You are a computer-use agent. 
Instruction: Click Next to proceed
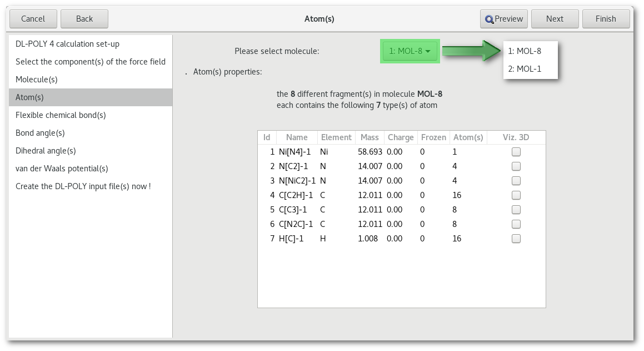[x=555, y=19]
